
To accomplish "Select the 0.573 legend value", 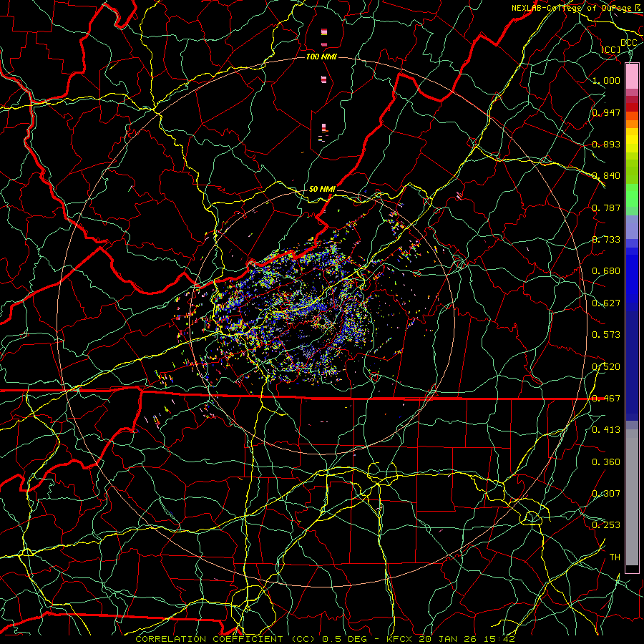I will [606, 335].
